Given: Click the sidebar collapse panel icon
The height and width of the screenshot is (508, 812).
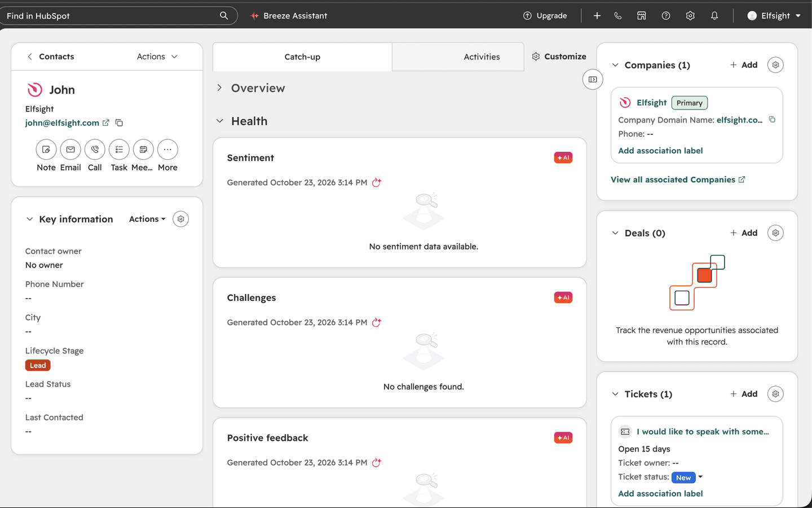Looking at the screenshot, I should pos(593,80).
